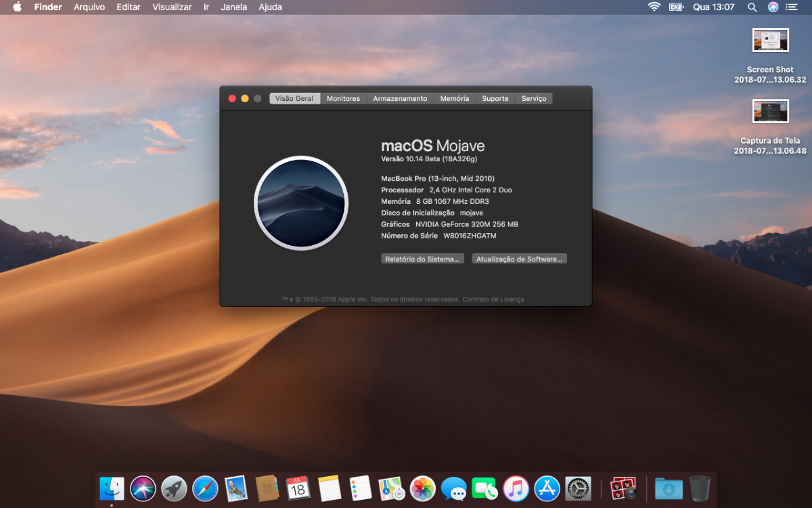
Task: Open the Janela menu
Action: [234, 7]
